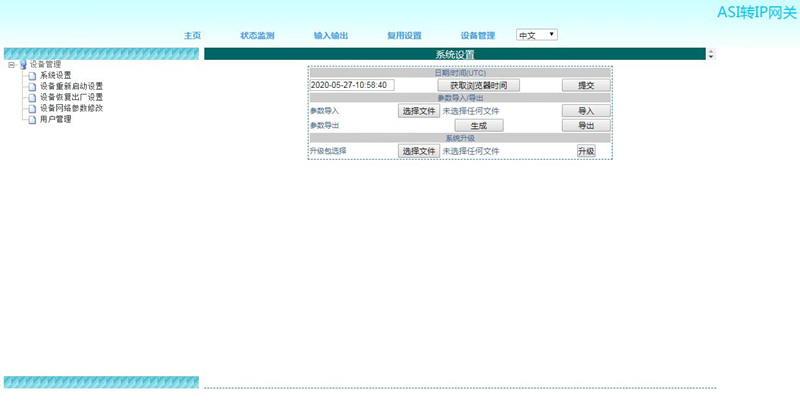Click the date/time input field
800x404 pixels.
tap(352, 85)
